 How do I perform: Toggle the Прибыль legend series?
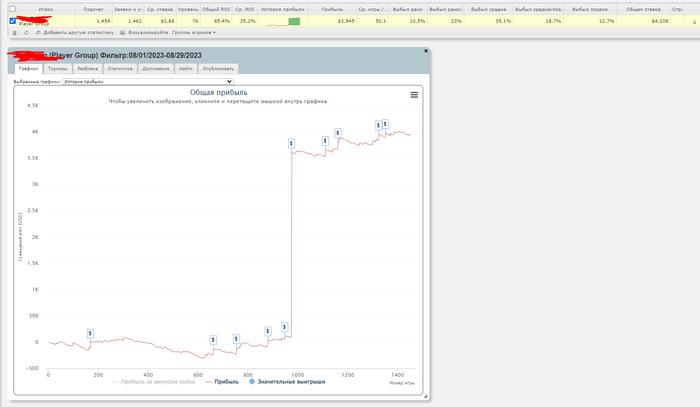223,382
